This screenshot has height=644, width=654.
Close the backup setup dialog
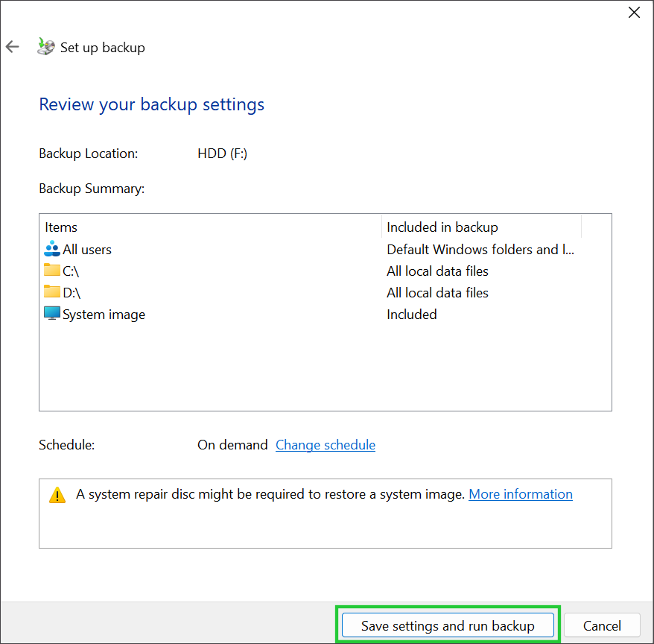(x=634, y=12)
